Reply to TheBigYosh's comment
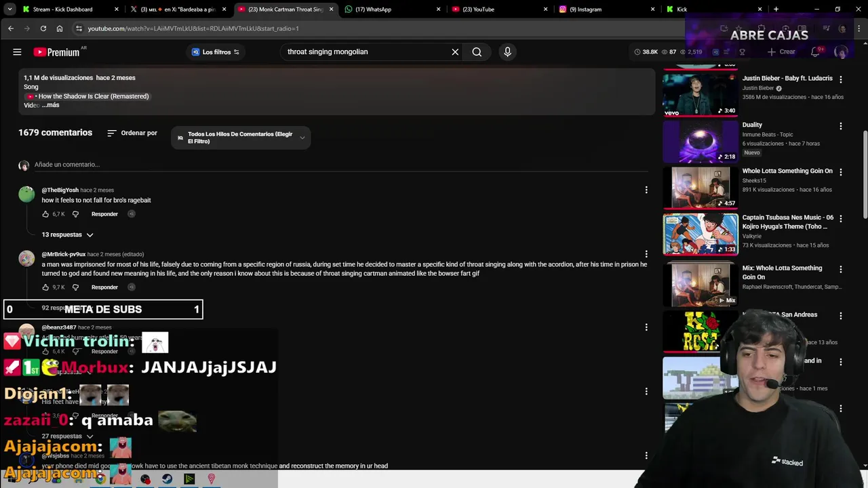 click(x=104, y=214)
